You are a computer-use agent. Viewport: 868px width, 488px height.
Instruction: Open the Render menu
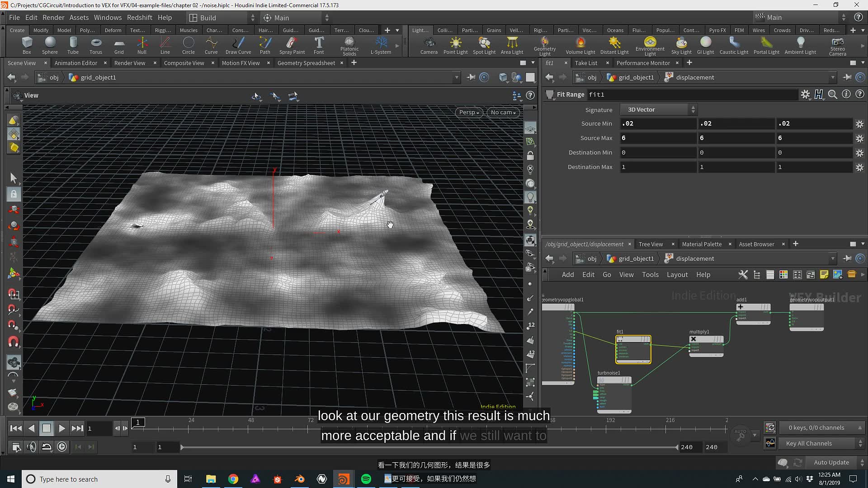click(53, 18)
